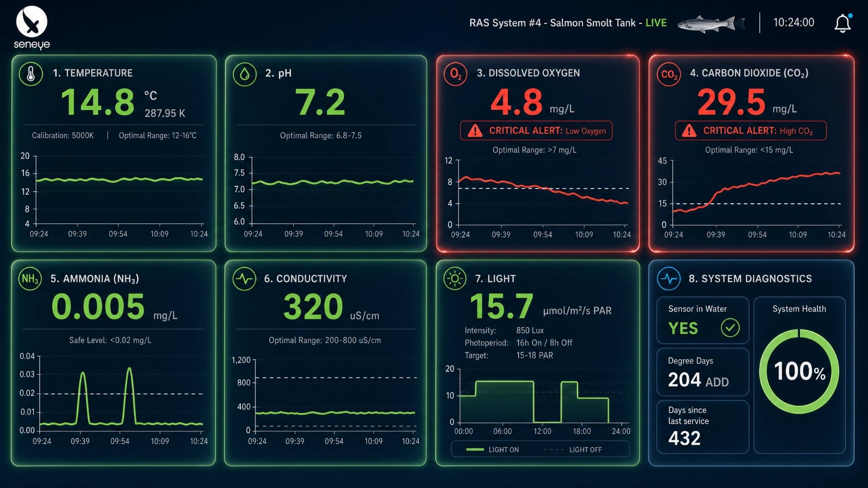The width and height of the screenshot is (868, 488).
Task: Click the 320 uS/cm conductivity value
Action: (x=331, y=307)
